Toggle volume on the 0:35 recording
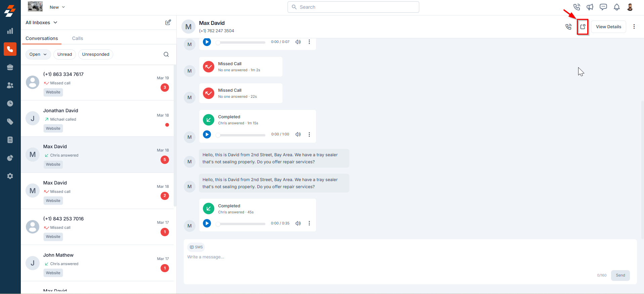Screen dimensions: 644x294 tap(298, 223)
